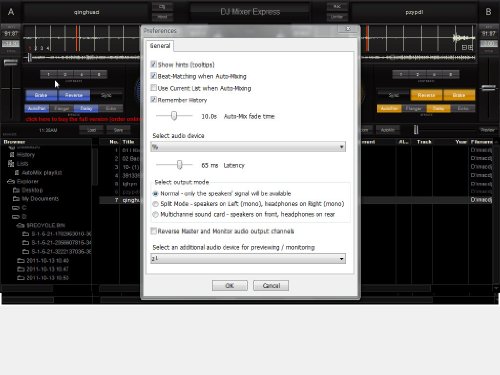Close the Preferences dialog
Viewport: 500px width, 375px height.
pos(348,29)
